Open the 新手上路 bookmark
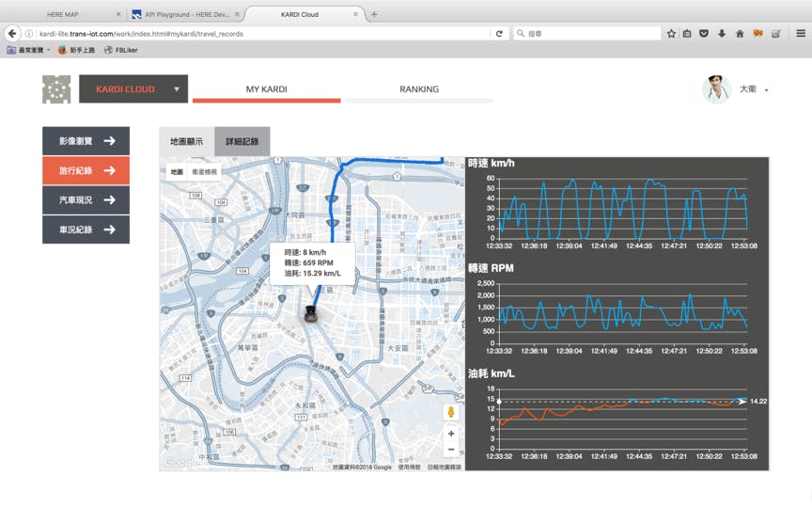812x507 pixels. (x=77, y=50)
